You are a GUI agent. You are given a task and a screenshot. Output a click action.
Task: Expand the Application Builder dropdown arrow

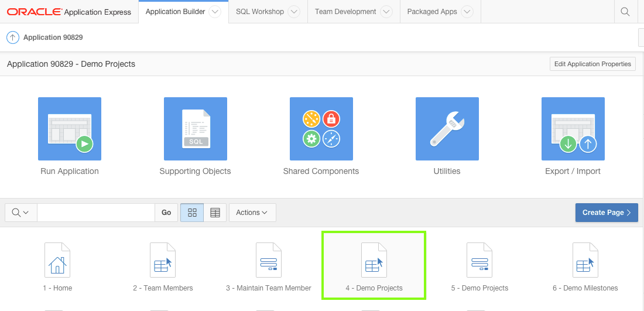click(x=215, y=12)
